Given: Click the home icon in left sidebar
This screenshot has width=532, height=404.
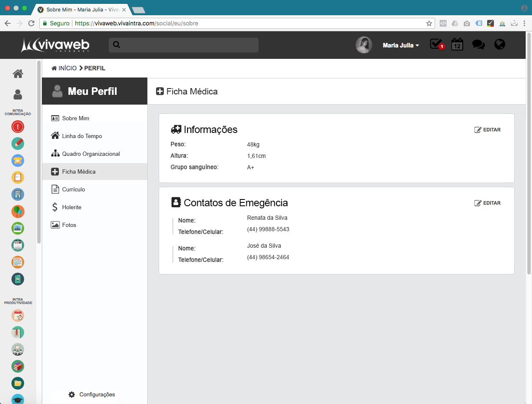Looking at the screenshot, I should pyautogui.click(x=18, y=74).
